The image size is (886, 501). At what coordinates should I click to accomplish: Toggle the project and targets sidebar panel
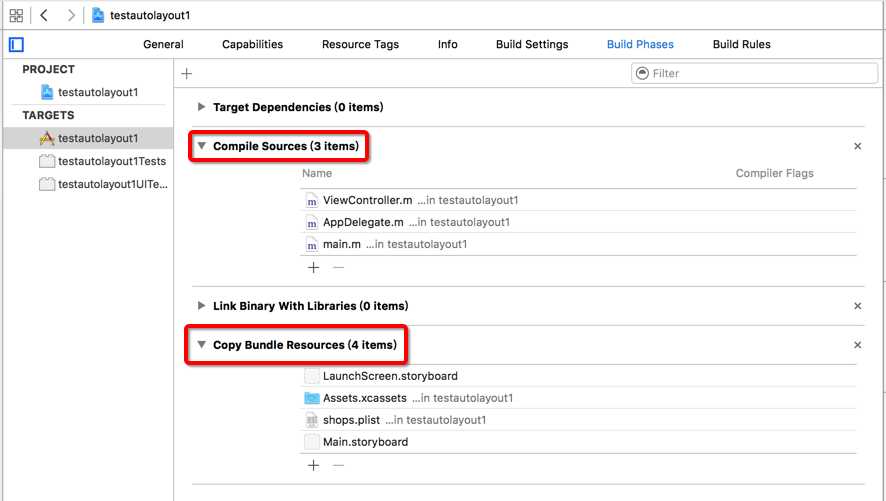pos(16,45)
